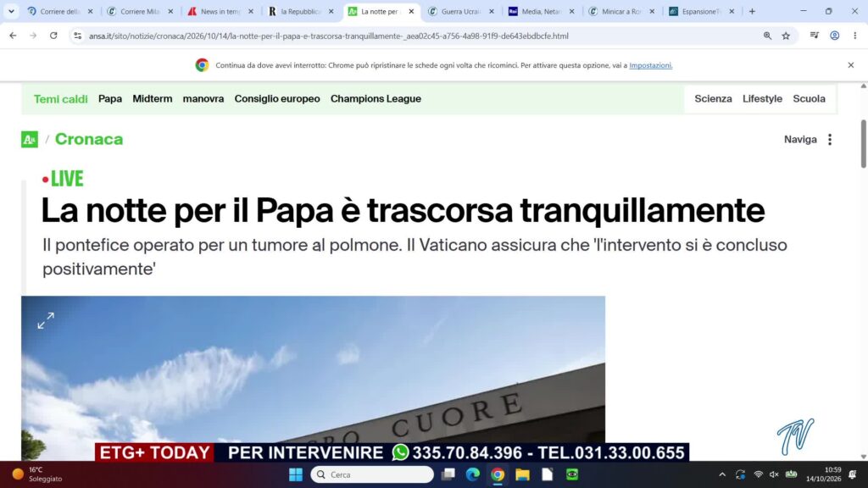Image resolution: width=868 pixels, height=488 pixels.
Task: Go to the Scienza section
Action: 713,98
